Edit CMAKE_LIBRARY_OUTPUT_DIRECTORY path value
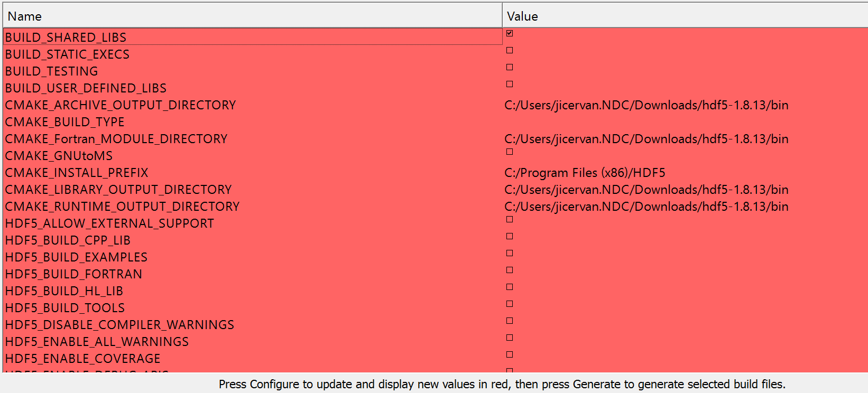This screenshot has width=868, height=393. coord(647,190)
